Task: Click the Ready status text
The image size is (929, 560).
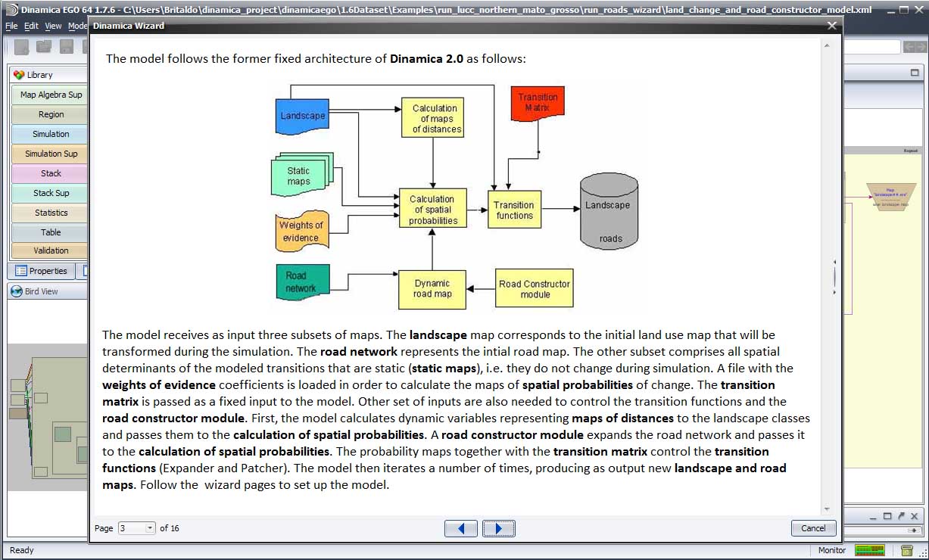Action: pyautogui.click(x=21, y=550)
